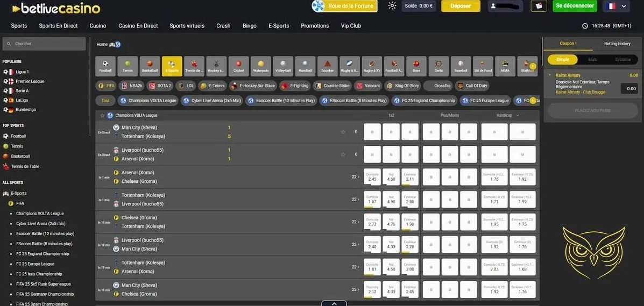This screenshot has height=306, width=644.
Task: Select the Handball sport tile
Action: click(x=305, y=66)
